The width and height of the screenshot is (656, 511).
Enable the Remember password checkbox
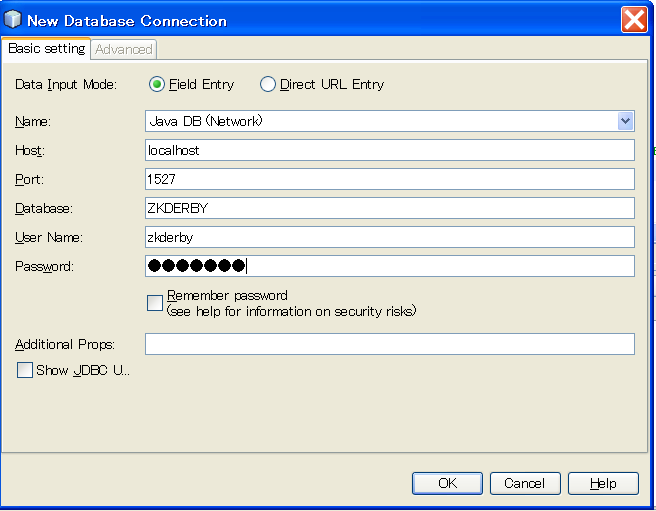[155, 303]
